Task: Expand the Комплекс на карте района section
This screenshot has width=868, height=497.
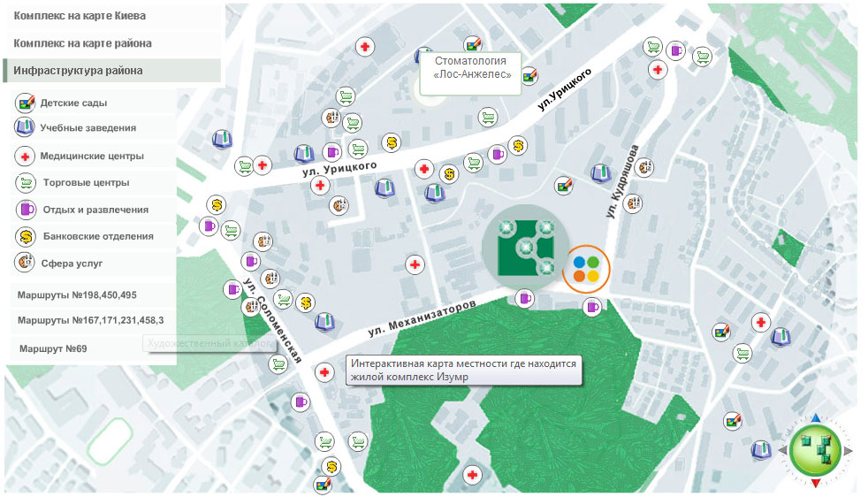Action: [82, 43]
